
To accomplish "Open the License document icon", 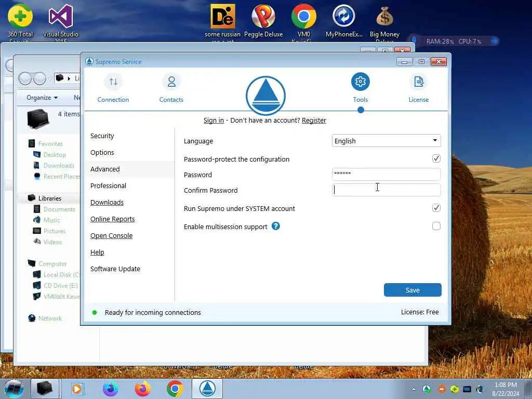I will point(419,82).
